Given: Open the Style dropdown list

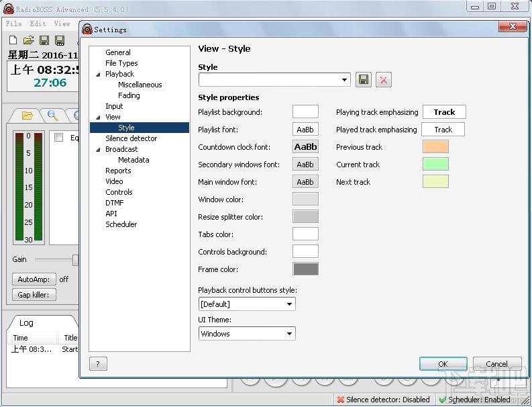Looking at the screenshot, I should pyautogui.click(x=344, y=80).
